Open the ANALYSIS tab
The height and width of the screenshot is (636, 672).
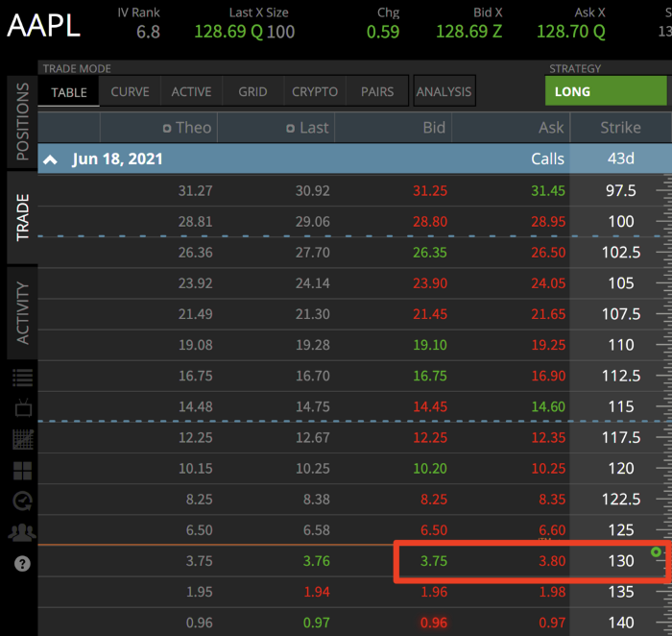(x=444, y=91)
